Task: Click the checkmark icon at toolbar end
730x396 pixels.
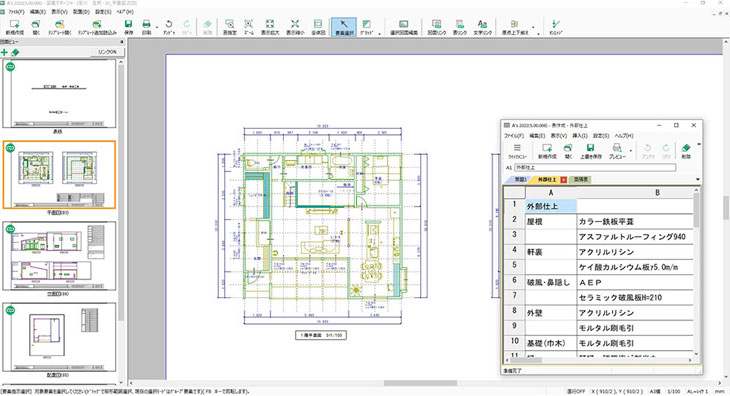Action: tap(555, 27)
